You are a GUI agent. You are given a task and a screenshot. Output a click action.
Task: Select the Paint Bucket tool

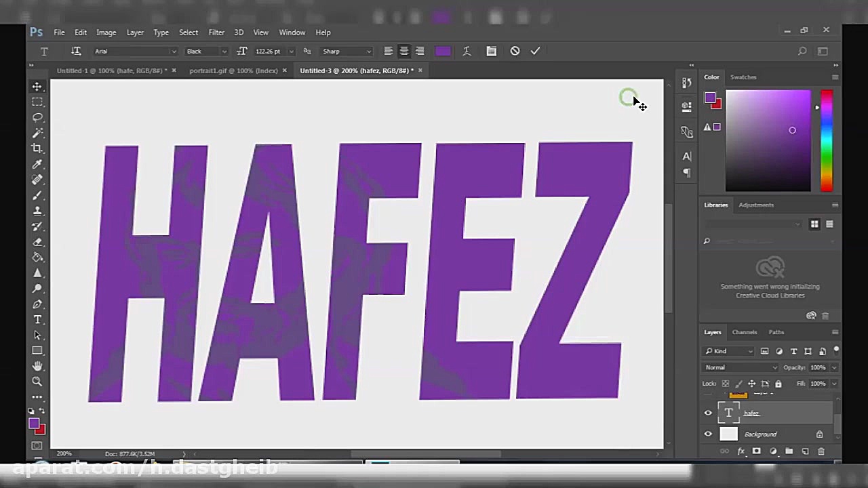tap(37, 258)
